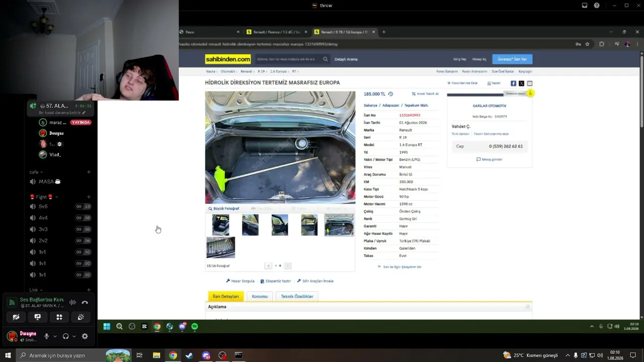
Task: Click the Giriş Yap link
Action: 459,59
